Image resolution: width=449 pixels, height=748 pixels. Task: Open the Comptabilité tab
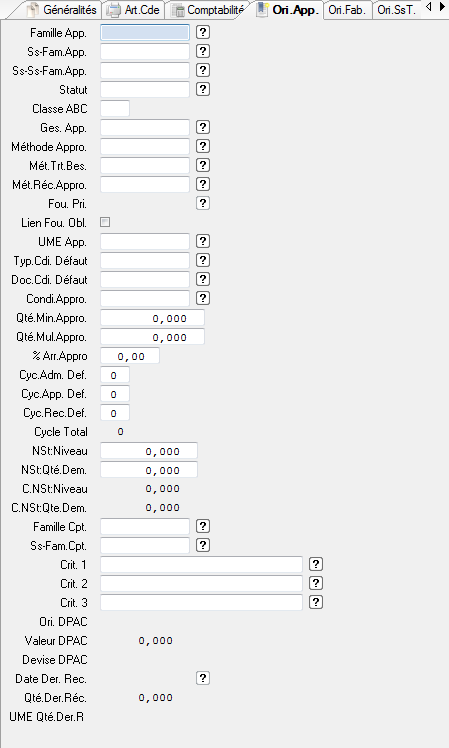click(208, 10)
